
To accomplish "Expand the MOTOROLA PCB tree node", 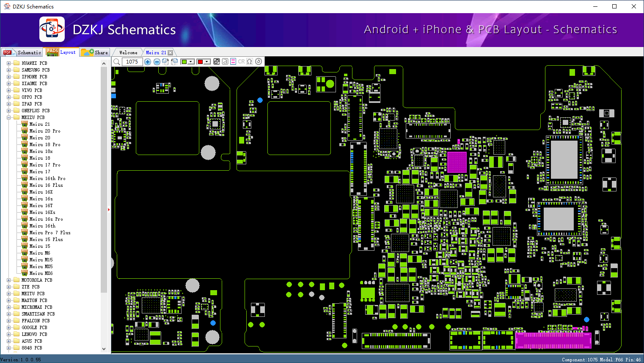I will coord(8,280).
